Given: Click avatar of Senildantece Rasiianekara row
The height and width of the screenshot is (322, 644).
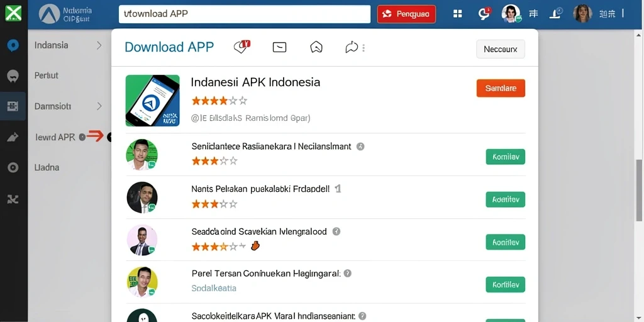Looking at the screenshot, I should coord(142,155).
